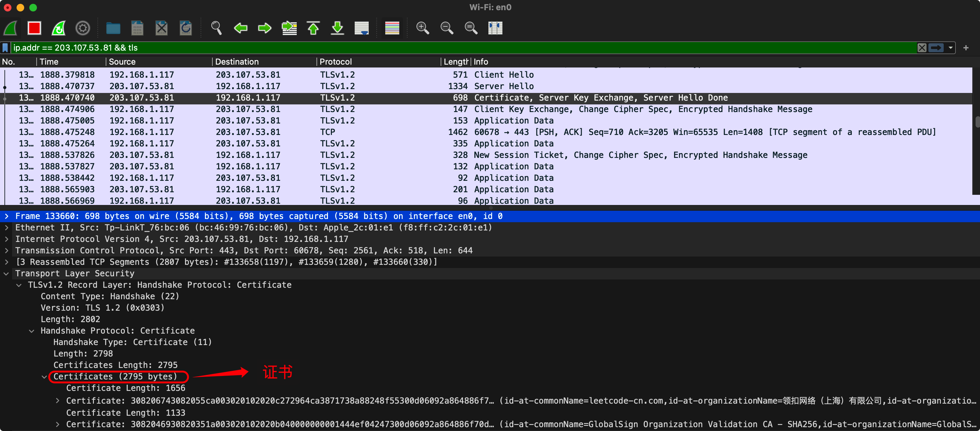Select Certificates Length: 2795 field

click(x=115, y=365)
